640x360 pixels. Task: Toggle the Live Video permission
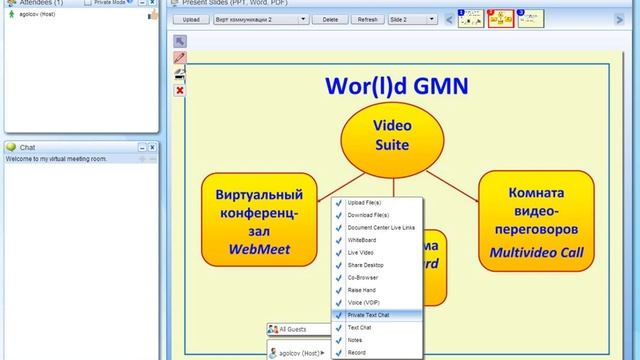377,253
